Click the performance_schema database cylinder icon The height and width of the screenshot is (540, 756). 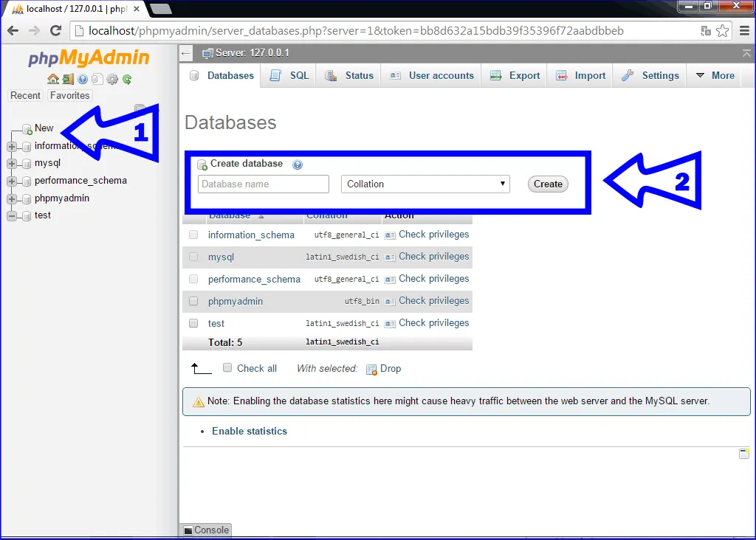click(27, 181)
